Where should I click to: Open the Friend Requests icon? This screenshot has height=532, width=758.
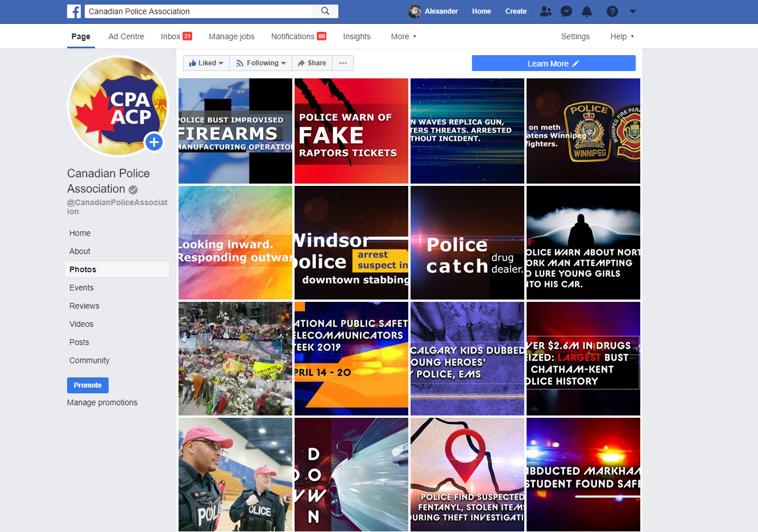tap(546, 11)
